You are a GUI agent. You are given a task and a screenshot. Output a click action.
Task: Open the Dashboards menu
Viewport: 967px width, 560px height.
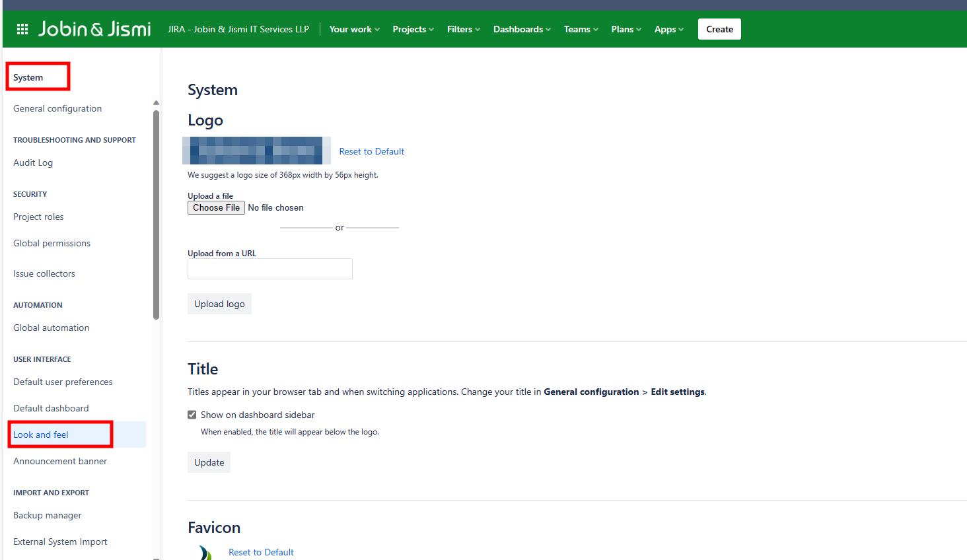(521, 29)
